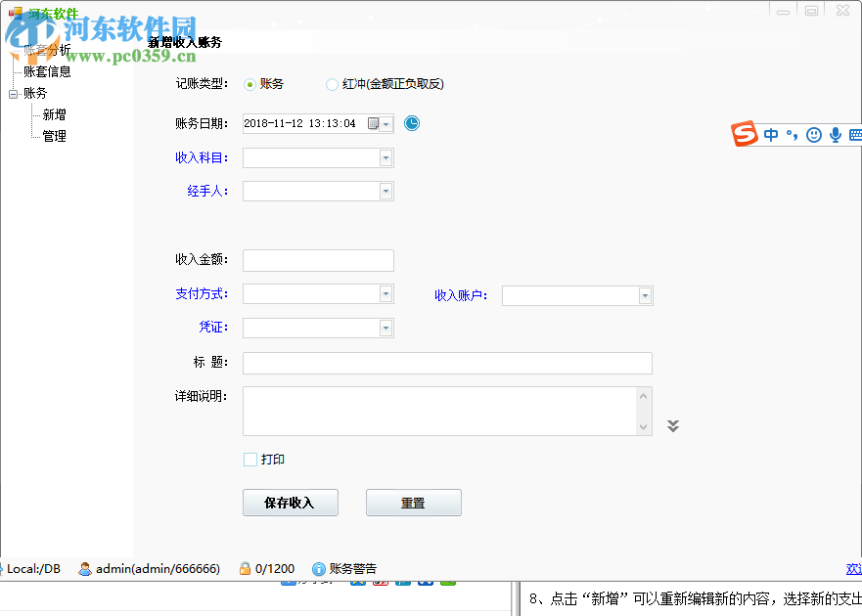Click Local:/DB in the status bar
Screen dimensions: 862x616
pos(33,569)
